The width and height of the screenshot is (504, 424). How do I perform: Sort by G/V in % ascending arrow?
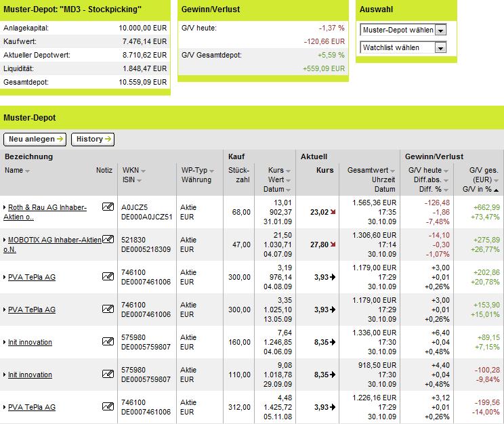point(497,190)
